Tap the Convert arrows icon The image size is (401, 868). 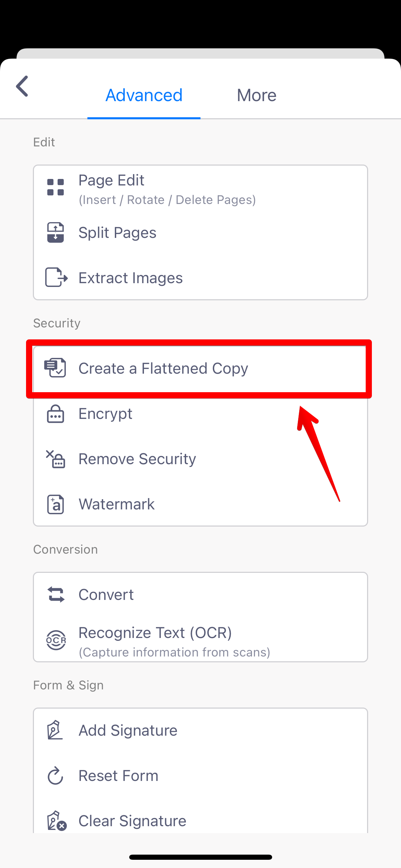56,595
